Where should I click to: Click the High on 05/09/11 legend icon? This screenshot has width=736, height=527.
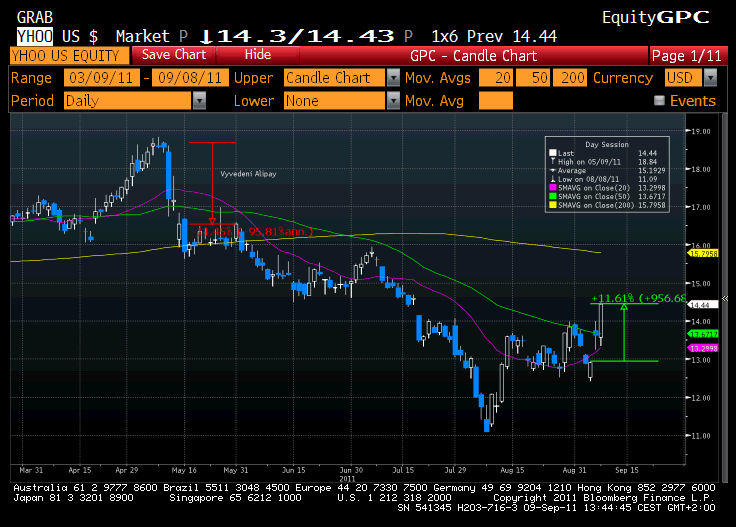click(552, 161)
